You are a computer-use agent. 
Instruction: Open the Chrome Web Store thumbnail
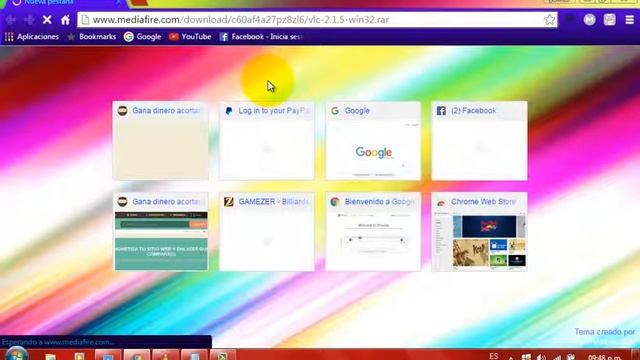click(x=479, y=232)
